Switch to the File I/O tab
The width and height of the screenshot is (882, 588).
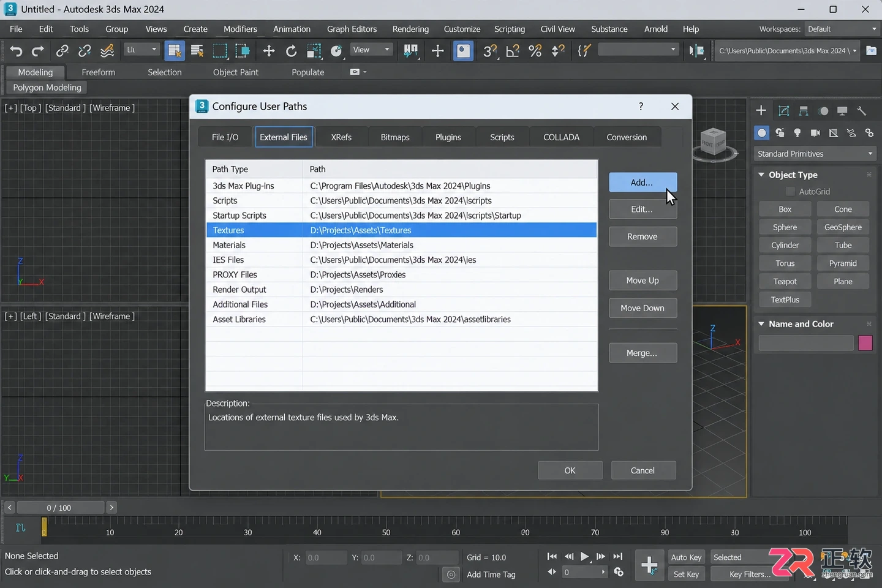click(225, 137)
